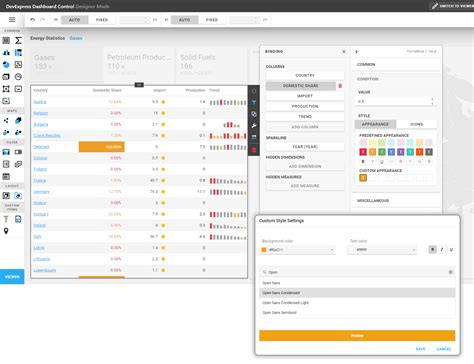The width and height of the screenshot is (474, 364).
Task: Select the Import column binding
Action: 305,96
